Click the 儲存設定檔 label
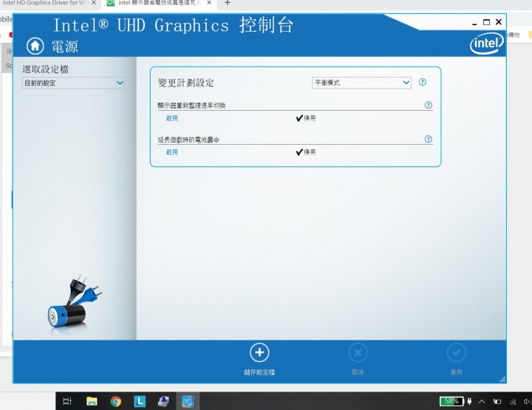The height and width of the screenshot is (410, 532). [x=259, y=372]
